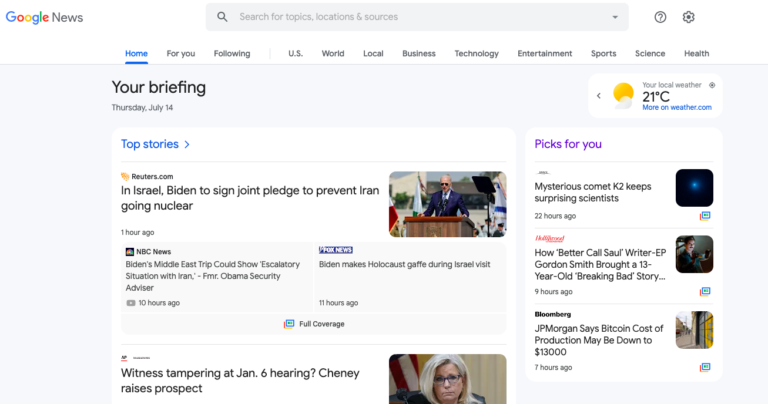Image resolution: width=768 pixels, height=404 pixels.
Task: Open the Help question mark icon
Action: point(660,17)
